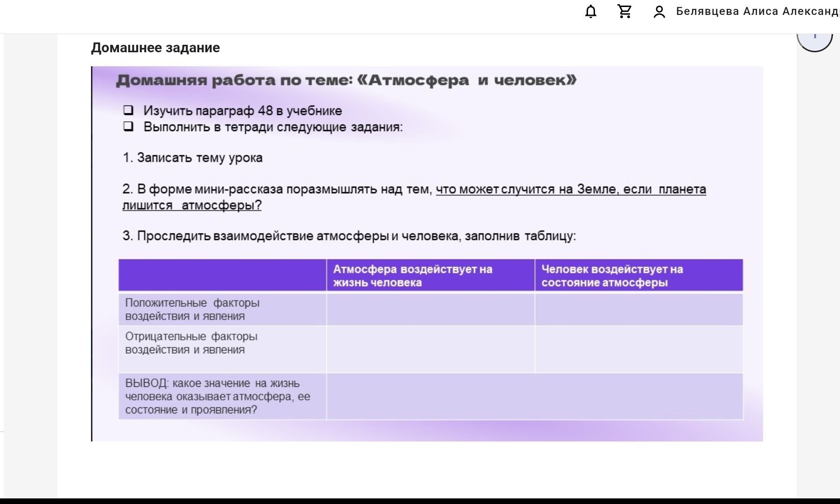Click text Изучить параграф 48 в учебнике
840x504 pixels.
pos(243,111)
